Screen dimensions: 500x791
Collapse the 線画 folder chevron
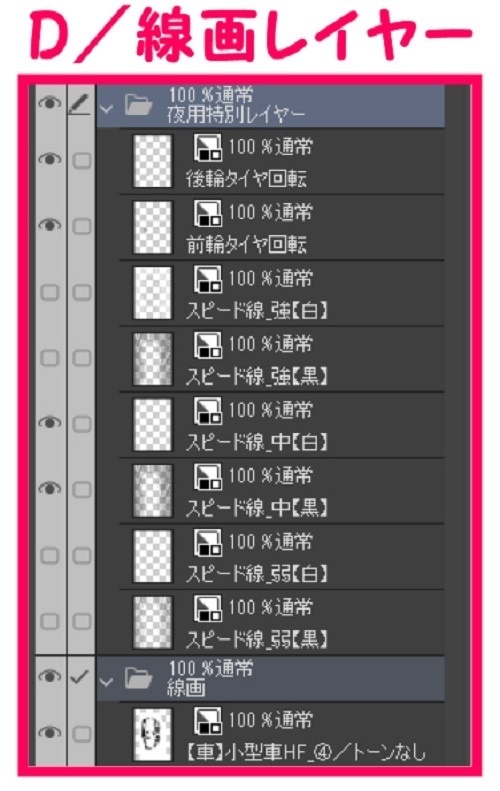pos(106,683)
